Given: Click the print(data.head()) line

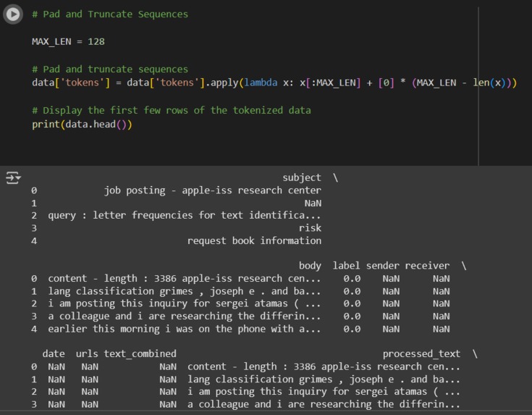Looking at the screenshot, I should pyautogui.click(x=82, y=125).
